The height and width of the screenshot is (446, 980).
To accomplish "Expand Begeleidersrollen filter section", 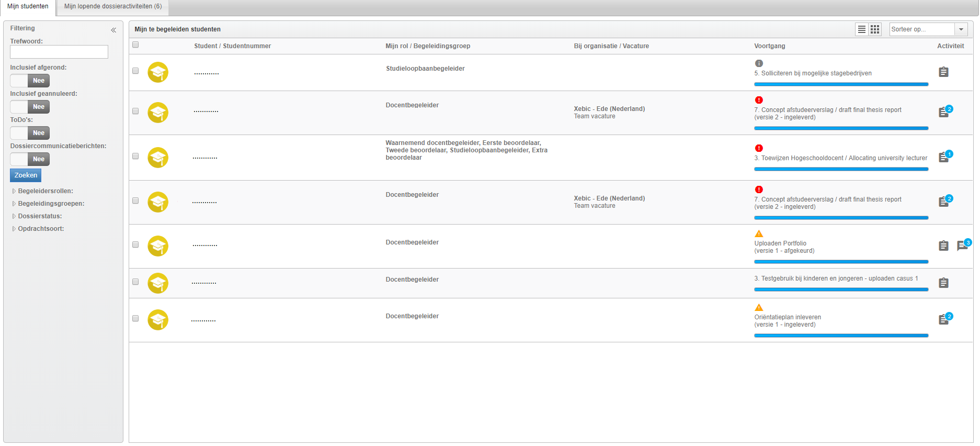I will (43, 191).
